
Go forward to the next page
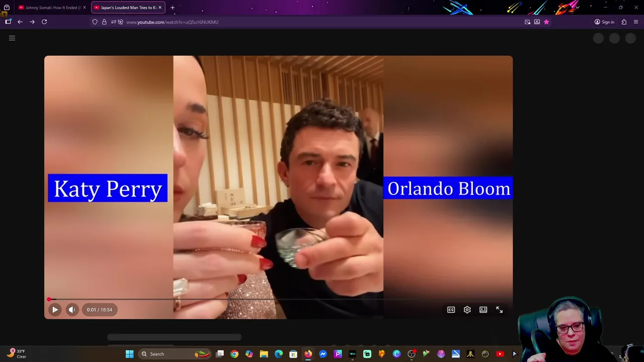click(32, 22)
